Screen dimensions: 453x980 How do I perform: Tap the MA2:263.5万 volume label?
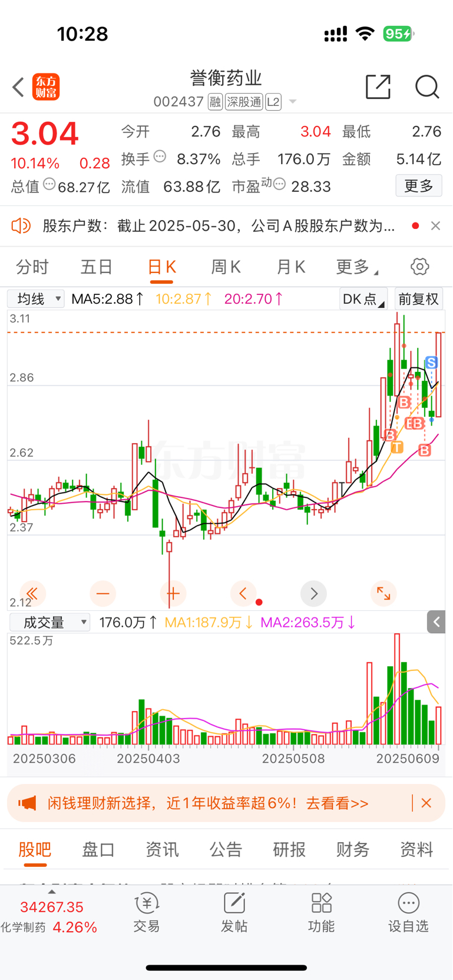click(x=307, y=622)
